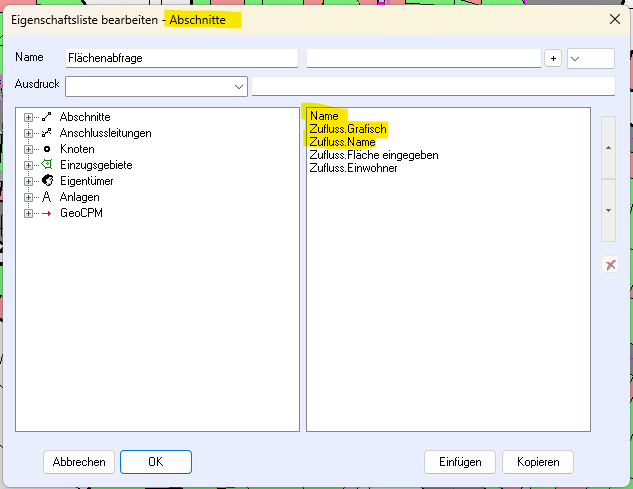Click the Anlagen letter-A icon
Image resolution: width=633 pixels, height=489 pixels.
click(46, 197)
